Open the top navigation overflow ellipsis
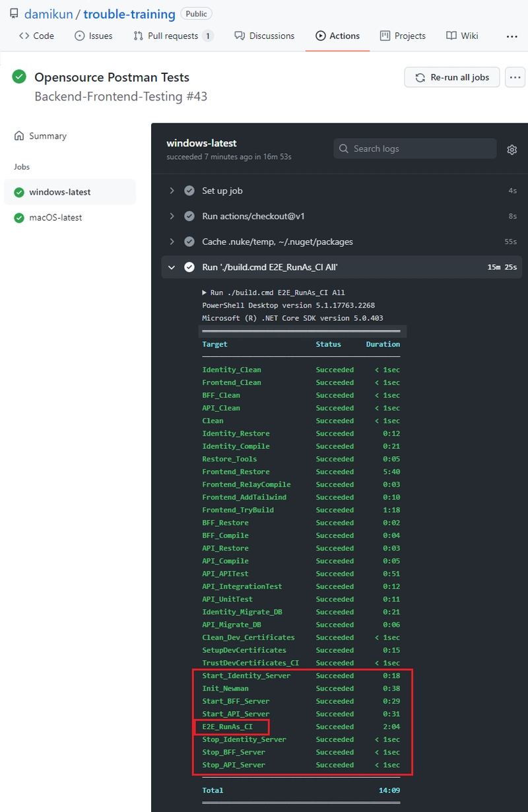 [x=511, y=36]
